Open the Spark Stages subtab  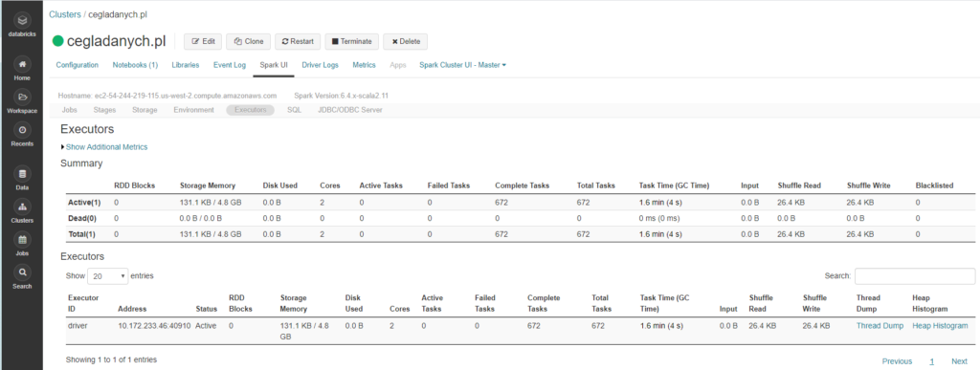point(104,110)
